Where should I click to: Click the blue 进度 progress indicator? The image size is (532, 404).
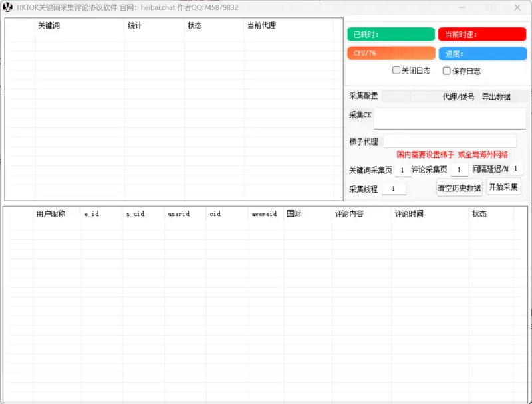[482, 53]
